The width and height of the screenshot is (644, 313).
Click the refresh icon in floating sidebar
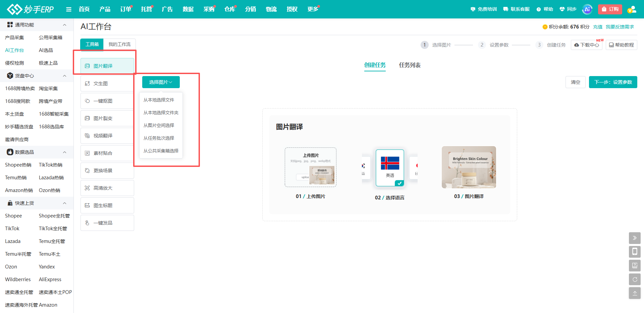[x=635, y=279]
